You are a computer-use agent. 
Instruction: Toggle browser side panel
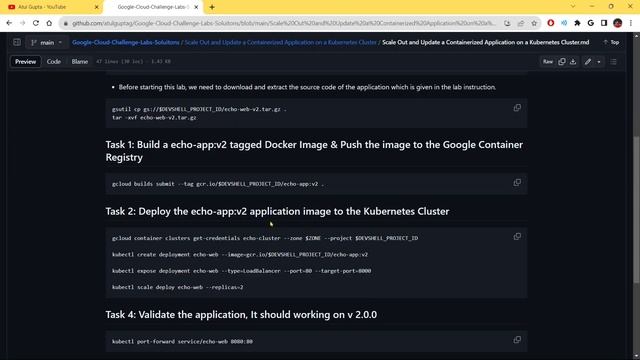(604, 23)
